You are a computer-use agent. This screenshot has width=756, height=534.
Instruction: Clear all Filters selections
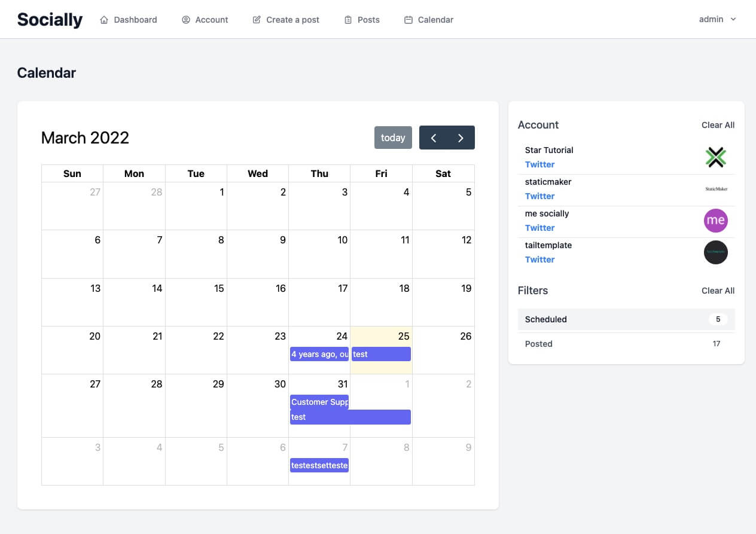pyautogui.click(x=718, y=291)
